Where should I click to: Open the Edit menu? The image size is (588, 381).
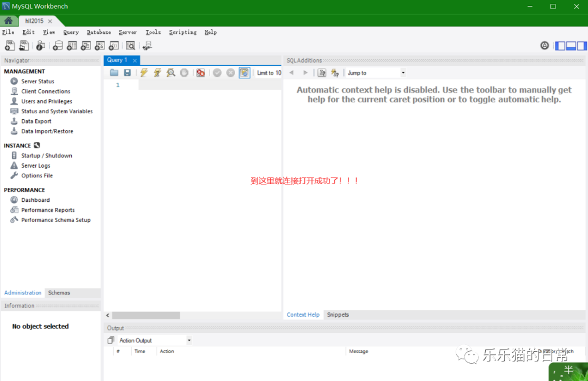coord(28,32)
